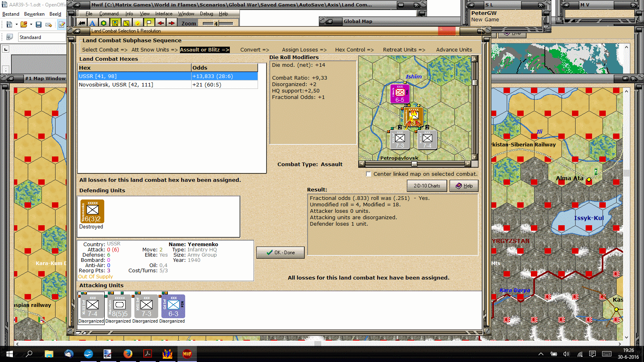
Task: Click the red right arrow toolbar icon
Action: click(171, 23)
